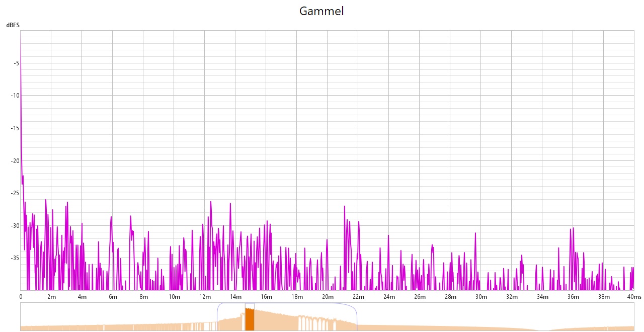Screen dimensions: 644x332
Task: Click the 8m label on time axis
Action: 143,297
